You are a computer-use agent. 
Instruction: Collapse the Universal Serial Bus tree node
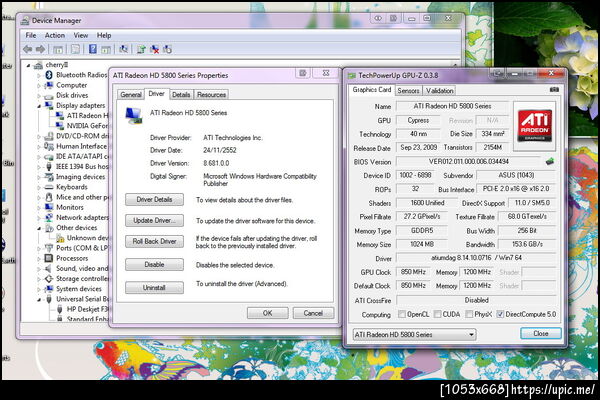click(x=39, y=300)
